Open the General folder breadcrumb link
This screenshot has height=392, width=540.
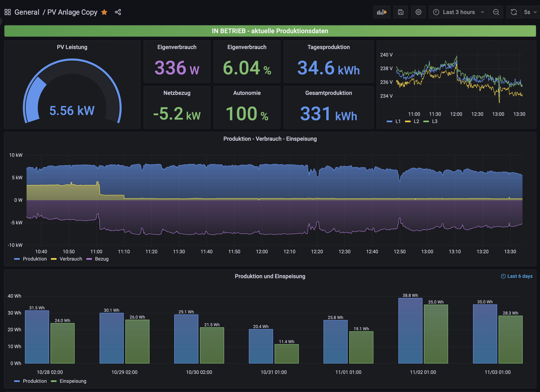point(27,12)
